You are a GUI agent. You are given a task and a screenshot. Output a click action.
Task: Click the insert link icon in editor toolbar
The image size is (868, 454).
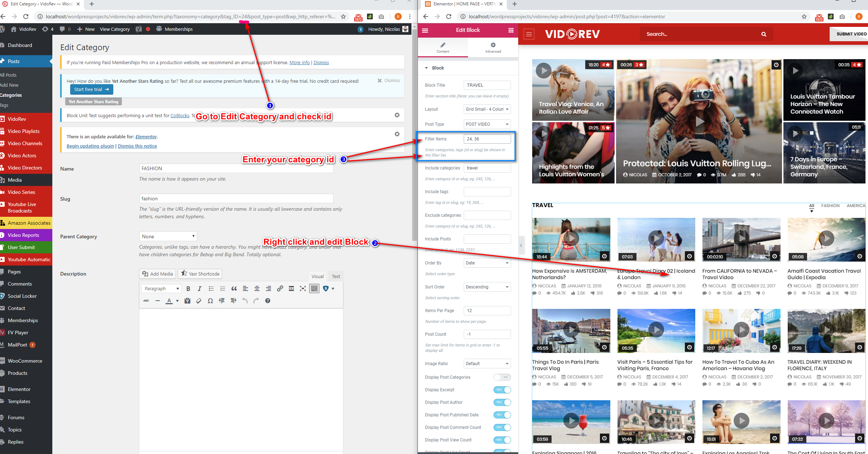click(x=280, y=288)
